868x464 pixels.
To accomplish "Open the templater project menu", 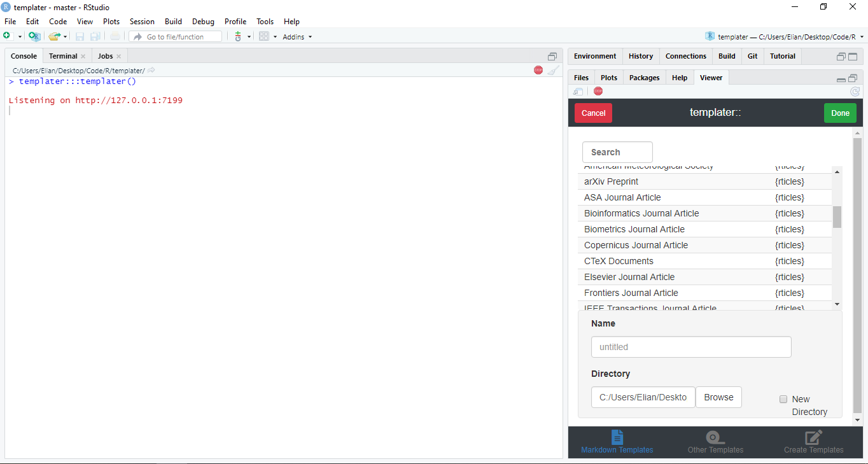I will click(785, 37).
